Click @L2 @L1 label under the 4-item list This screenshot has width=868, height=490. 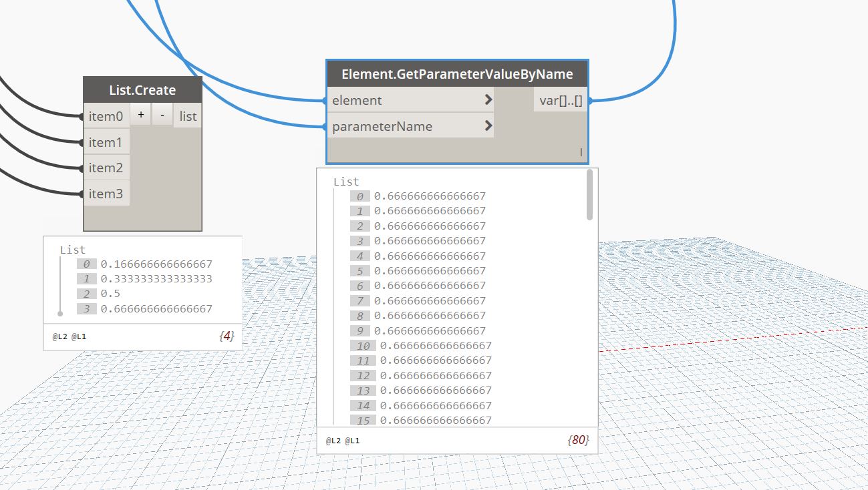click(69, 336)
